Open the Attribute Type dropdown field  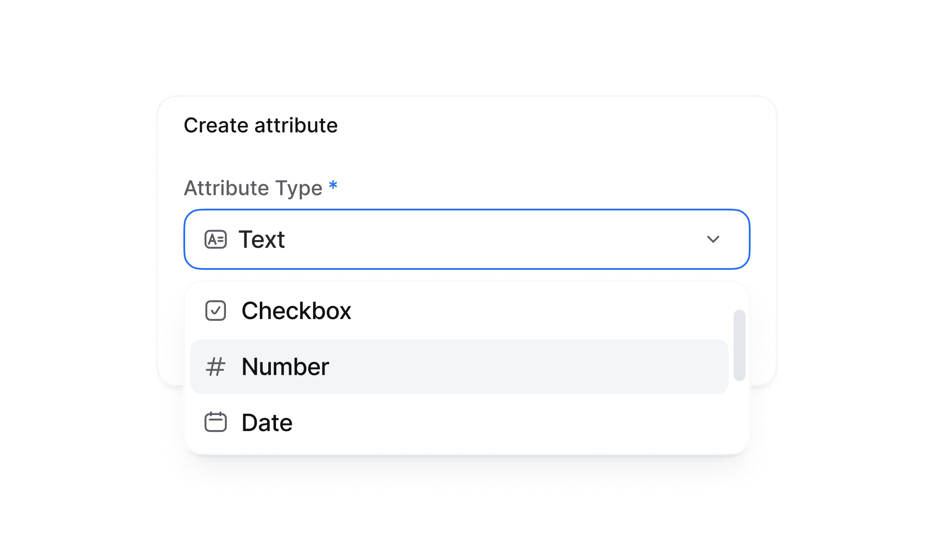tap(467, 239)
